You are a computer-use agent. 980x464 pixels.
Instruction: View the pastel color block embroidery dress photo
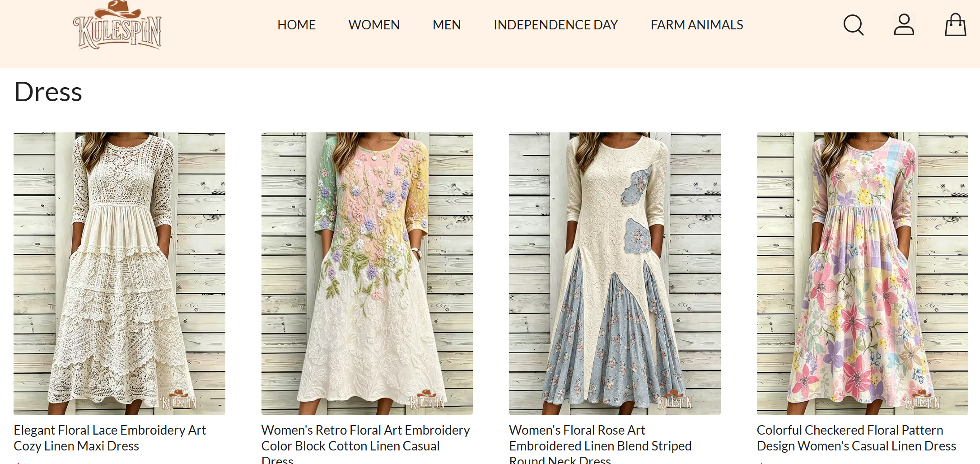coord(367,273)
